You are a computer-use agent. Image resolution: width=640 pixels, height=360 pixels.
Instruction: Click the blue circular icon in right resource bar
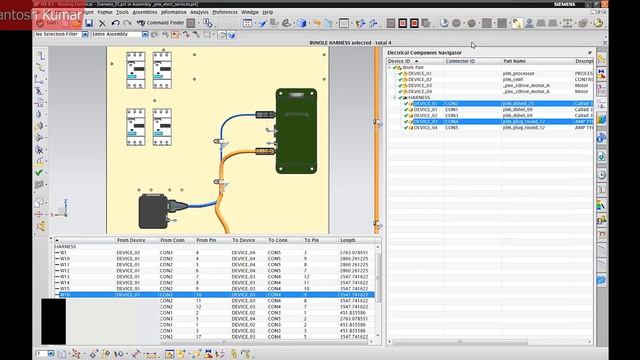602,138
